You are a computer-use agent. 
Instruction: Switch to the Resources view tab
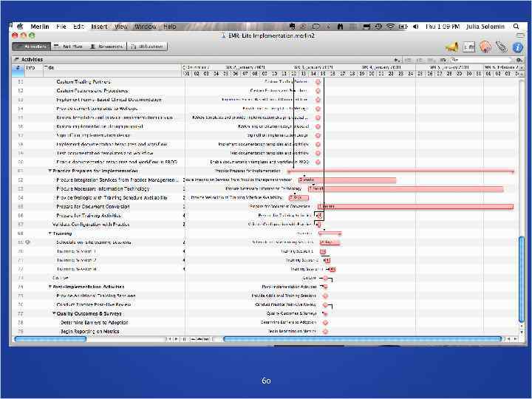point(106,47)
